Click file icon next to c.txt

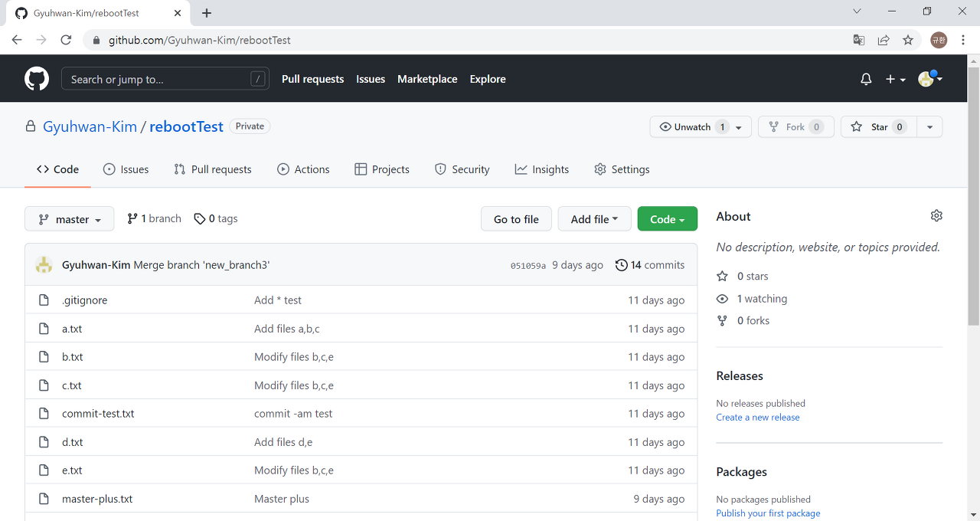click(44, 385)
